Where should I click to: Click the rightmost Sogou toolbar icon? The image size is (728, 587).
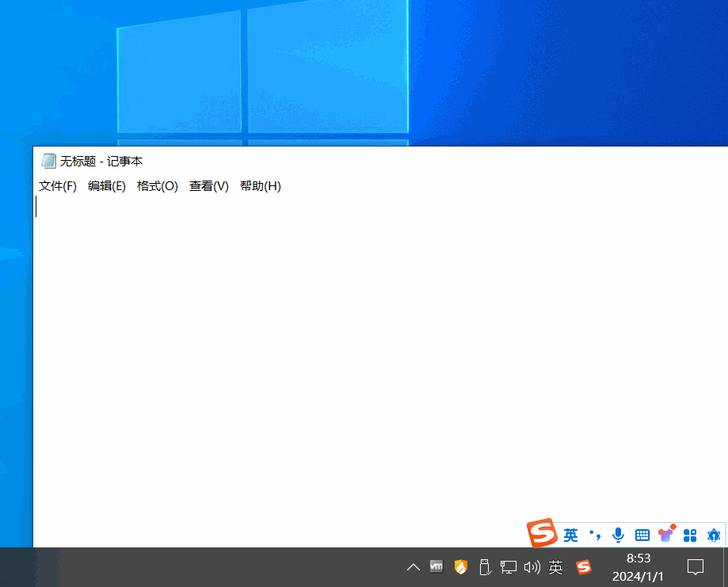click(713, 536)
